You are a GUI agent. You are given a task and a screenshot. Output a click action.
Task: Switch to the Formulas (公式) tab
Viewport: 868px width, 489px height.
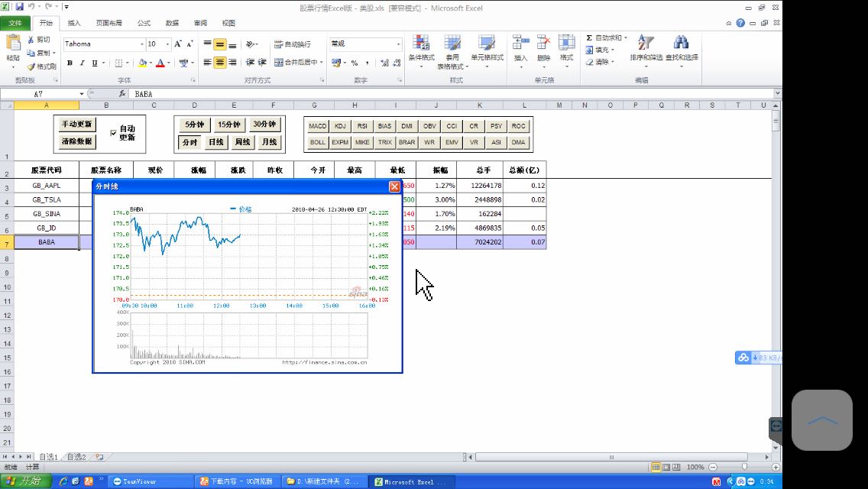coord(144,23)
